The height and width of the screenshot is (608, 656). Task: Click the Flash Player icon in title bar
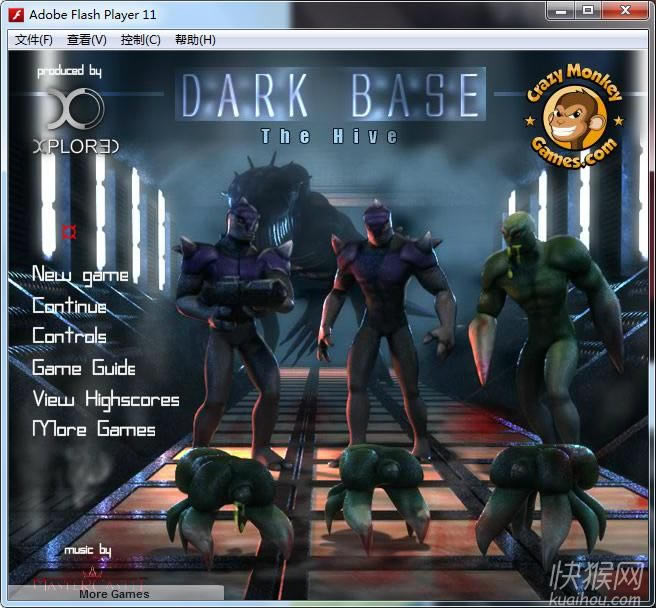17,14
